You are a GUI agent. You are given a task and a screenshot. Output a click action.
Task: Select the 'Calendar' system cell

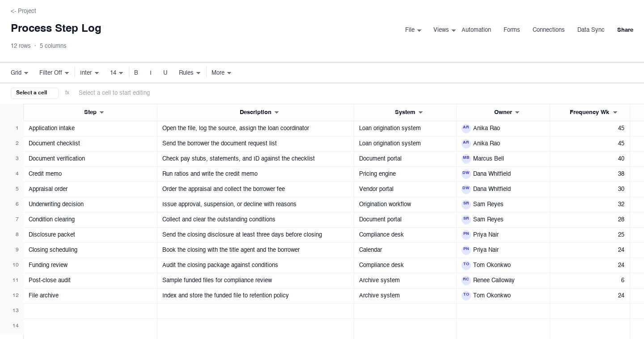coord(405,250)
